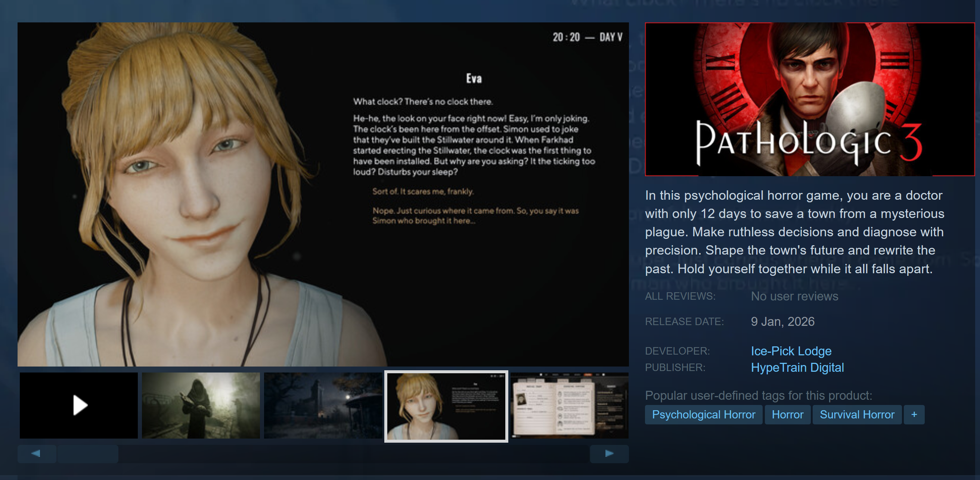Viewport: 980px width, 480px height.
Task: Select the night town street thumbnail
Action: coord(323,405)
